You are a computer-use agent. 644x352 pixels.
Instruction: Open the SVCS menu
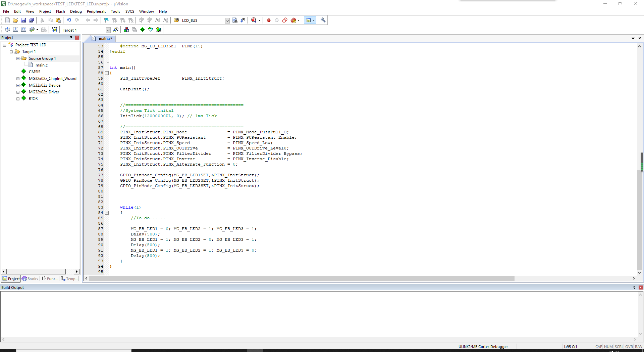(x=130, y=11)
